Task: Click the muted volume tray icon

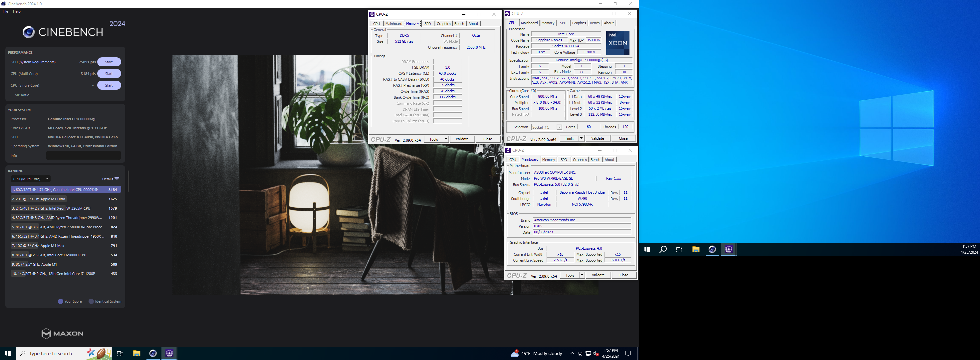Action: click(596, 354)
